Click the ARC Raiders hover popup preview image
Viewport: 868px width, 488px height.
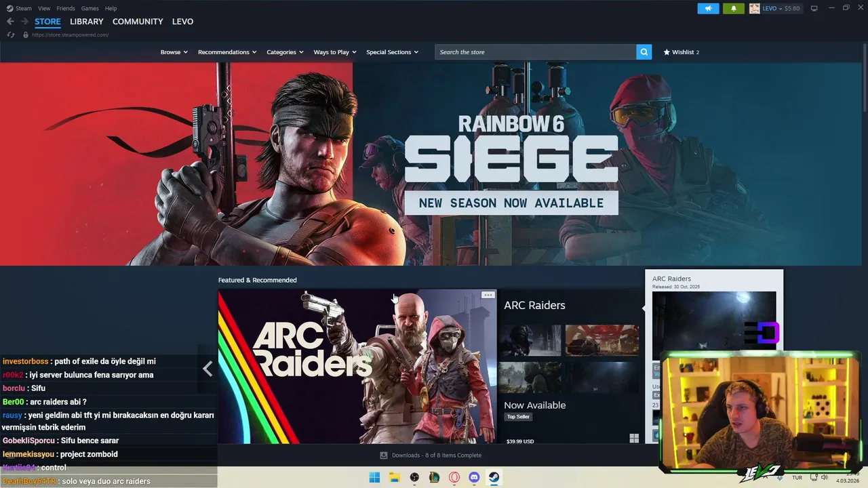tap(714, 325)
